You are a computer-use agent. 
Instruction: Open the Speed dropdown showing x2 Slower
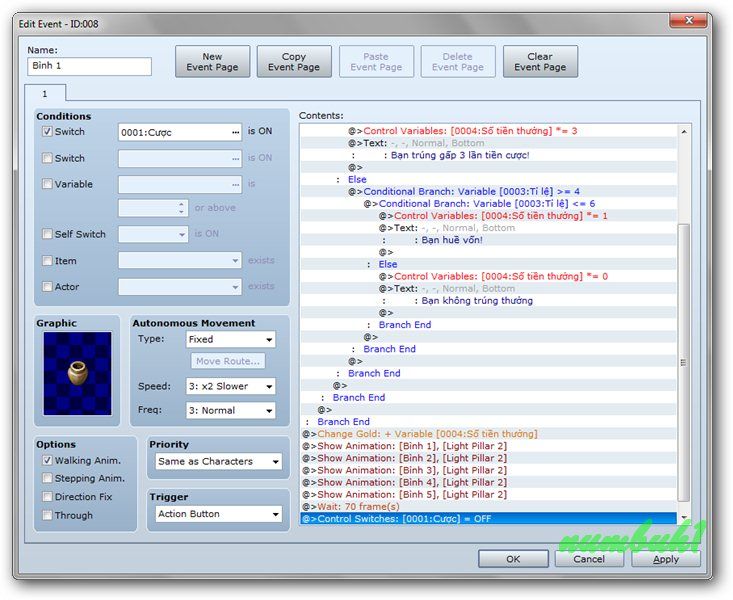[230, 386]
